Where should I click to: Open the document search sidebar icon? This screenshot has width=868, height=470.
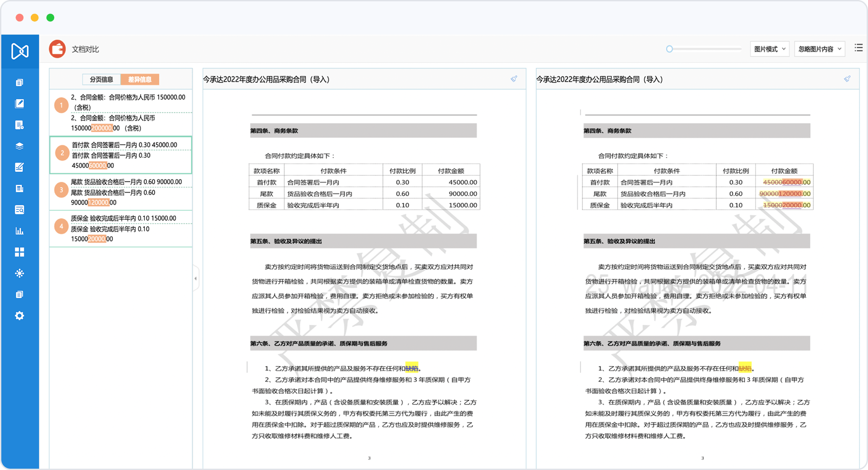(20, 210)
